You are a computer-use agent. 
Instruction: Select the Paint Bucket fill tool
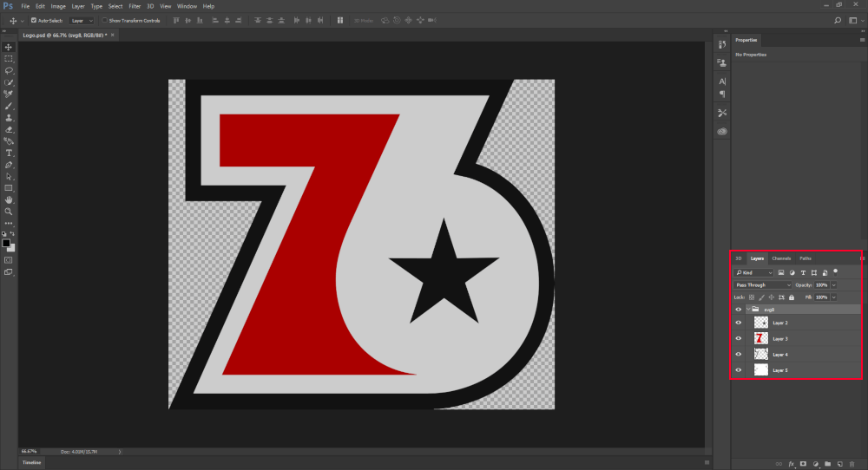click(x=9, y=141)
